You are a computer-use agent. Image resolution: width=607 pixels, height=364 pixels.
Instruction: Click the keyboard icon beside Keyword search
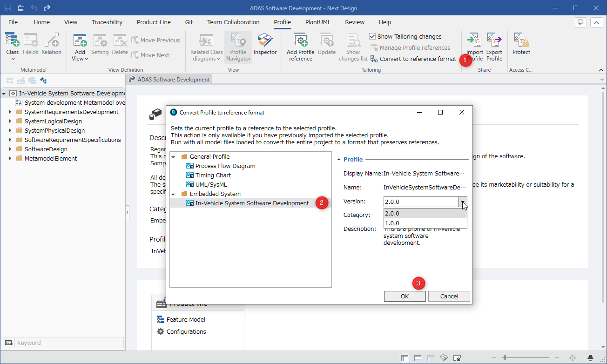pyautogui.click(x=8, y=343)
